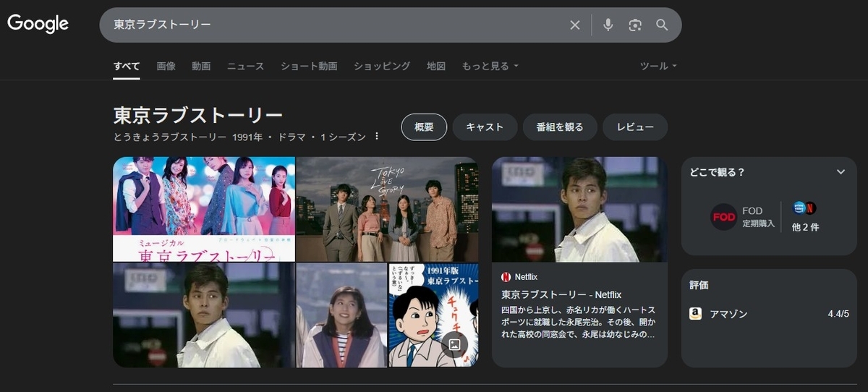Click the image gallery icon on manga thumbnail
Image resolution: width=868 pixels, height=392 pixels.
[x=454, y=344]
